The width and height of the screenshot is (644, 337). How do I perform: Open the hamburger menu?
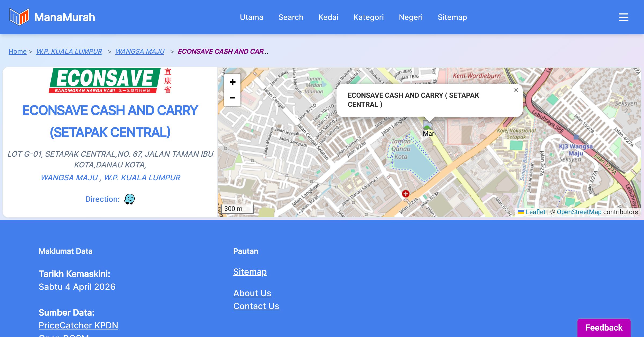point(623,17)
